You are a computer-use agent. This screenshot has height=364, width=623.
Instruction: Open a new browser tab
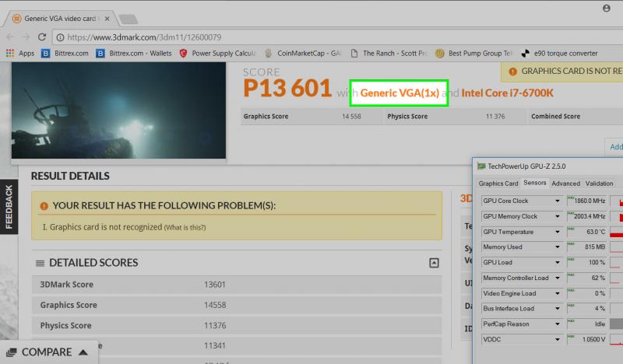(128, 19)
